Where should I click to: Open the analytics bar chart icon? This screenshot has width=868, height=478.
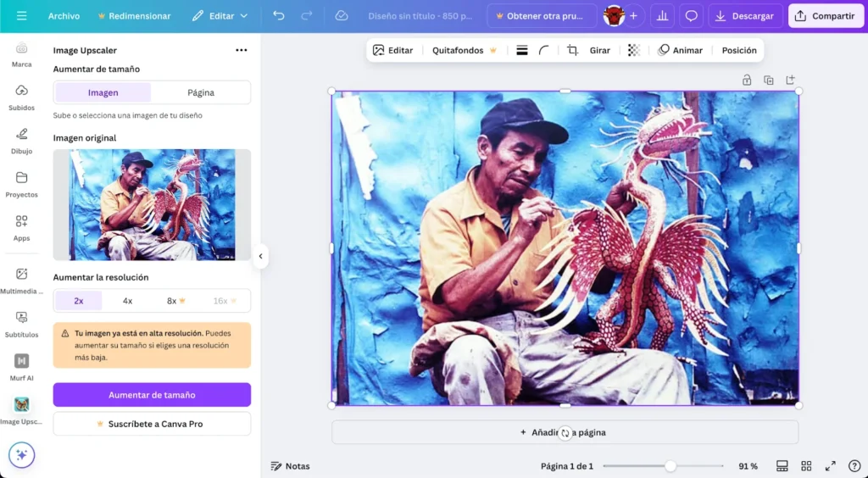[x=661, y=16]
